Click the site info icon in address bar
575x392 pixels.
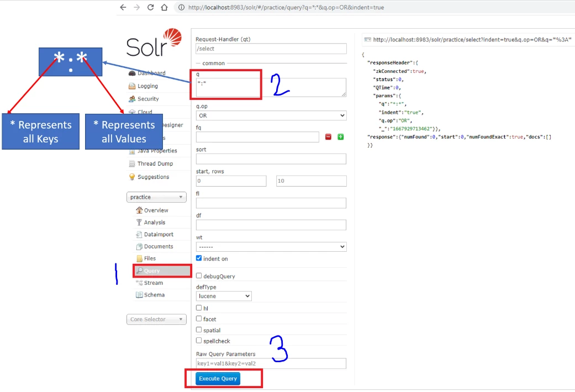(181, 7)
